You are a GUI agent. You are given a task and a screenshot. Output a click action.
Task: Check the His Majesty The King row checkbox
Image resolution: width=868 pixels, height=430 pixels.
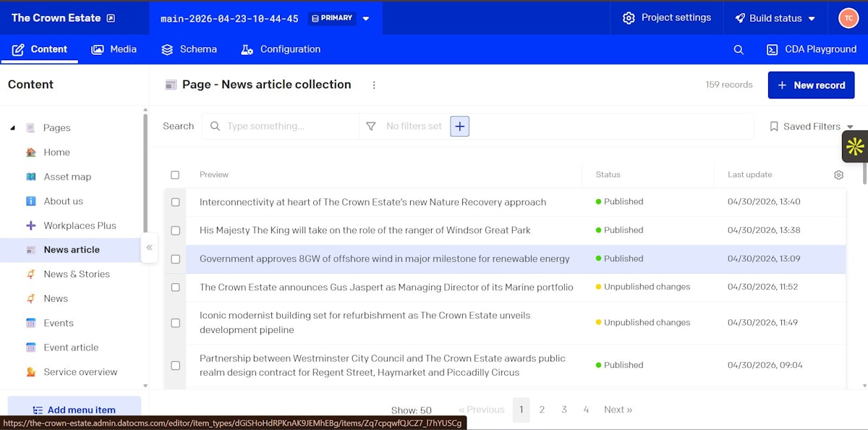tap(175, 230)
